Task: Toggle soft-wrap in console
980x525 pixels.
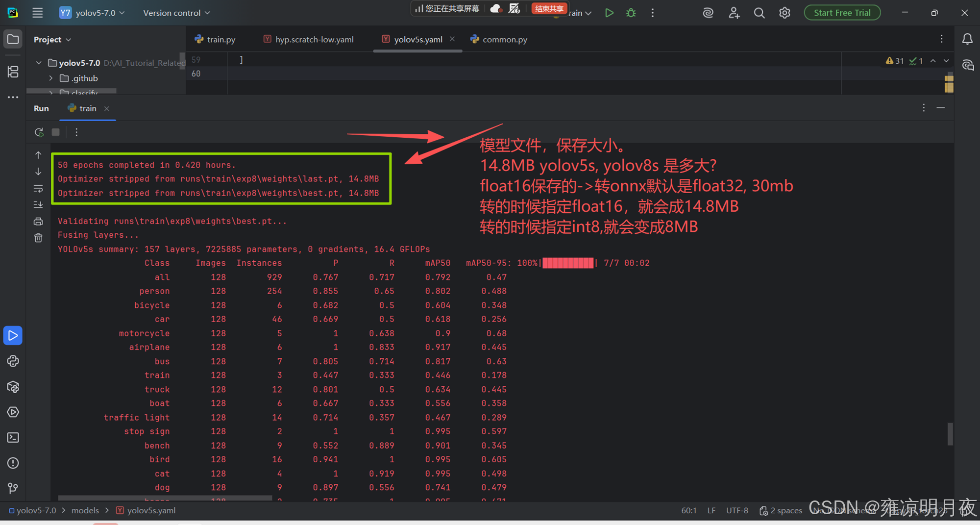Action: click(x=38, y=188)
